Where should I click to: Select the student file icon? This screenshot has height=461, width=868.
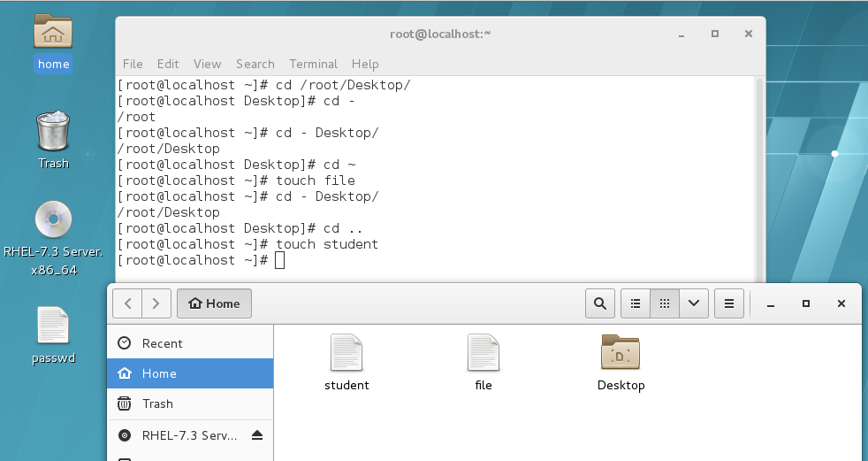[346, 352]
